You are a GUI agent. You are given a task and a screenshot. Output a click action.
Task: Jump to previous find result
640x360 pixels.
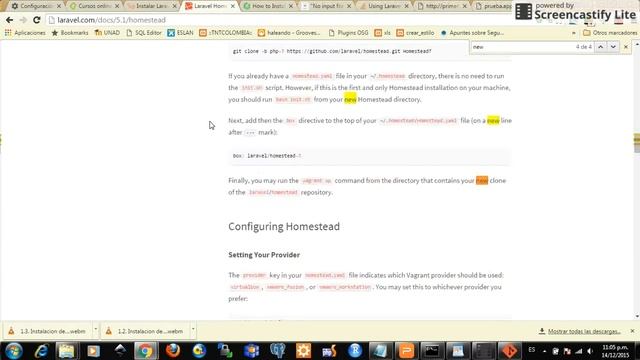[600, 47]
